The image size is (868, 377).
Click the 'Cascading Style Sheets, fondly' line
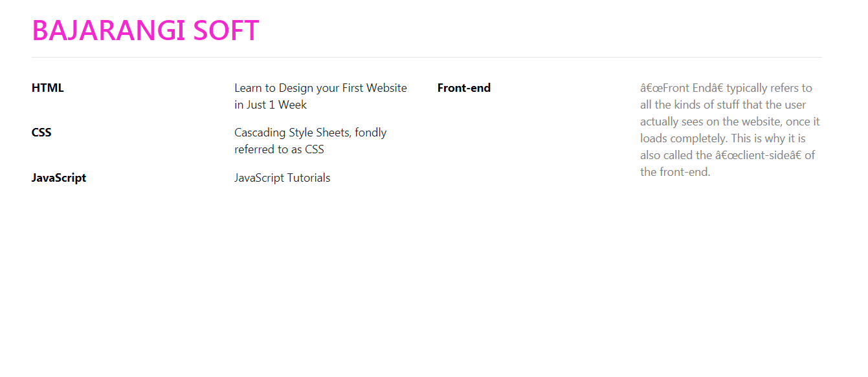[310, 133]
